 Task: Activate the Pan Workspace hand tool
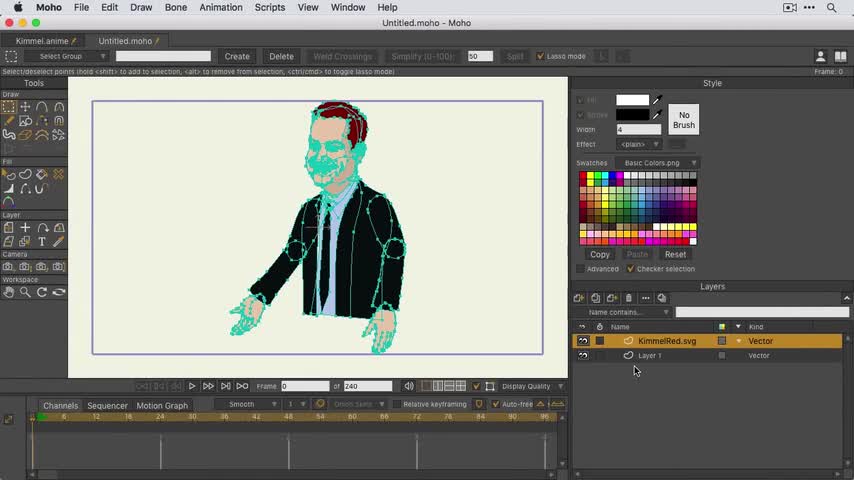(8, 292)
